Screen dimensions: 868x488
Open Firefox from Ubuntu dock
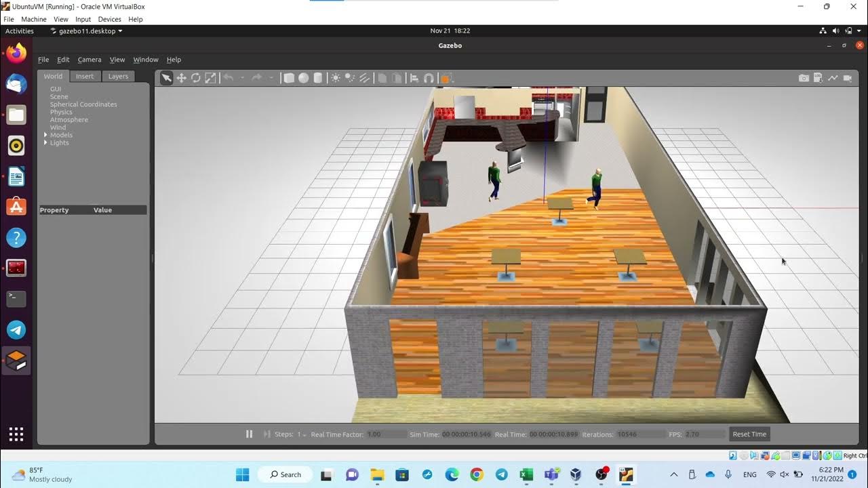(x=16, y=53)
